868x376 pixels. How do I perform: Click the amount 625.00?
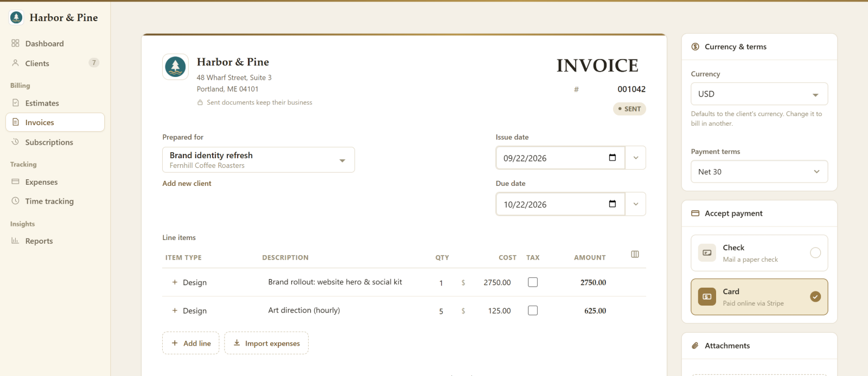[x=595, y=311]
